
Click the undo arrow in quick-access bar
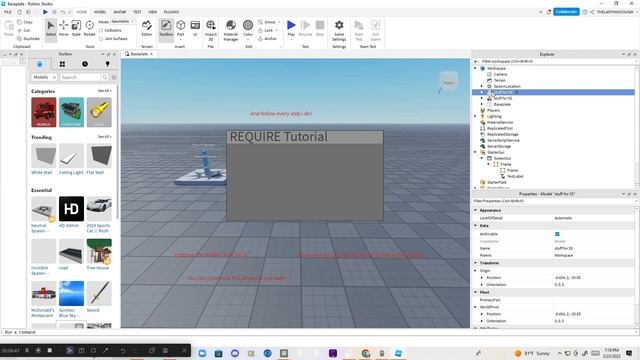[62, 12]
